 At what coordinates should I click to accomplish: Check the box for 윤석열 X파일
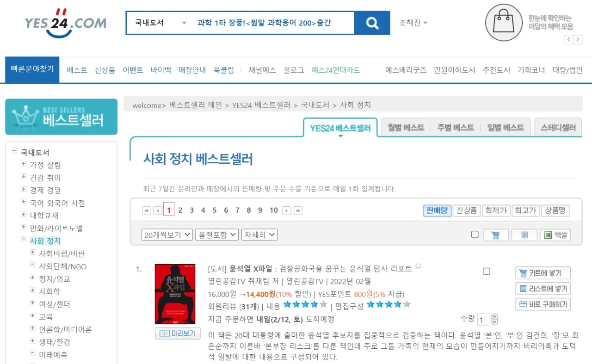click(487, 271)
